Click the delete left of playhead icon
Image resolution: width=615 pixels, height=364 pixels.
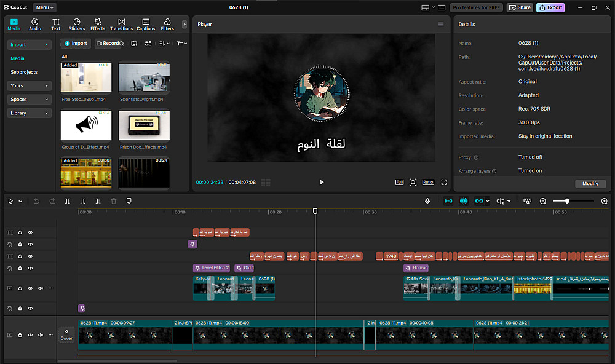point(83,201)
